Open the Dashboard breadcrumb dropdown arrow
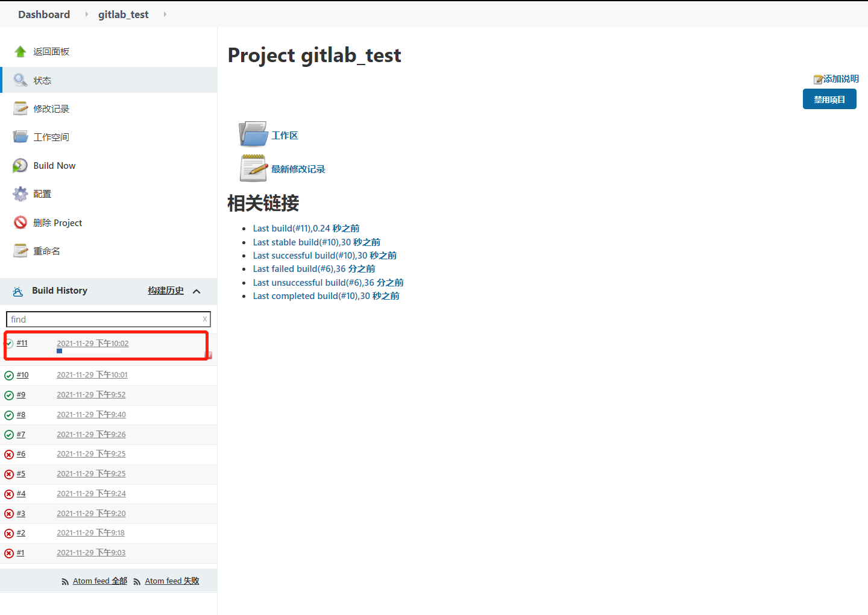 86,14
